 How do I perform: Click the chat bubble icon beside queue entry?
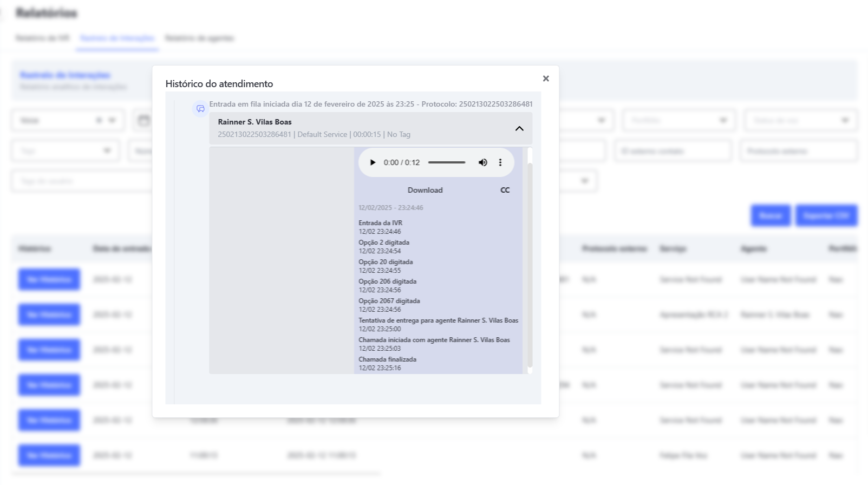coord(200,109)
